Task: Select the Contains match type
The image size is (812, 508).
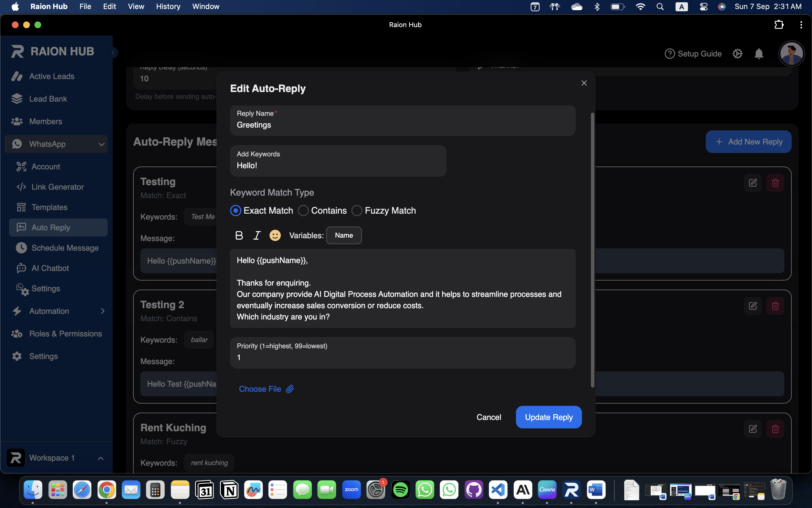Action: [303, 211]
